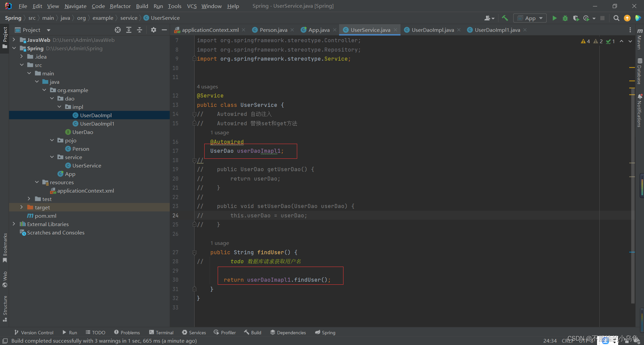Open the Web tool window

[5, 279]
